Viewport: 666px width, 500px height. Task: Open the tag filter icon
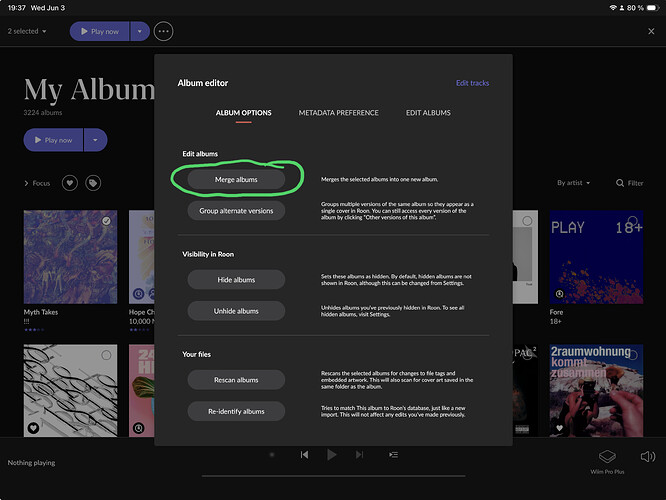93,183
